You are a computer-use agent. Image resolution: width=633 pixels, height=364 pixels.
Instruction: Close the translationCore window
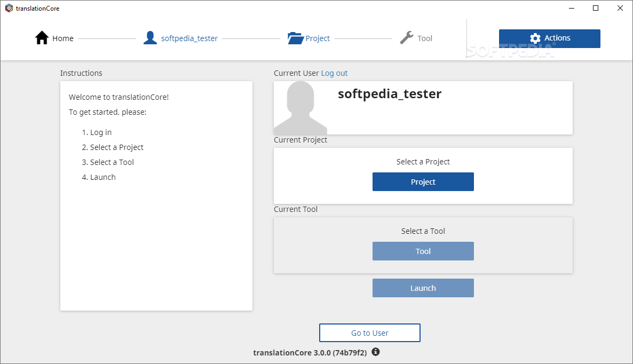tap(620, 8)
